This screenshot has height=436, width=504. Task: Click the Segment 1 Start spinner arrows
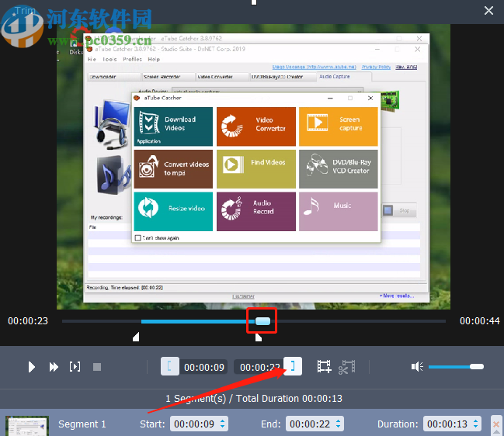[x=222, y=424]
